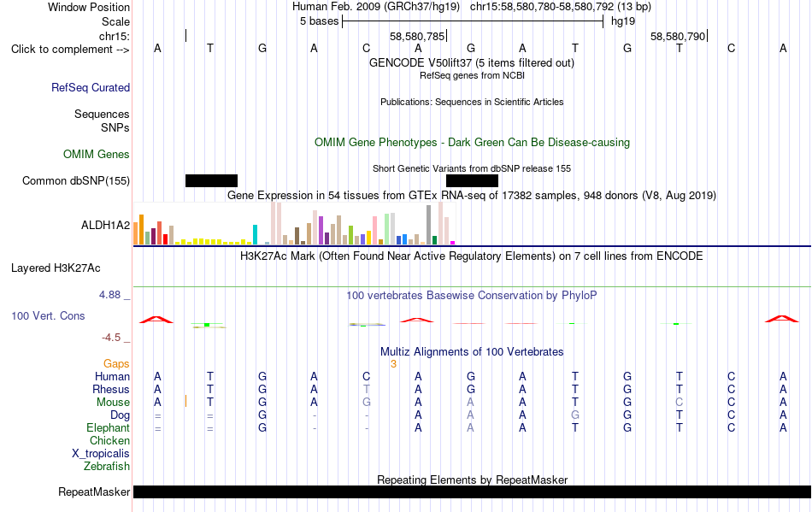Select the Mouse alignment row label
The width and height of the screenshot is (812, 512).
[113, 403]
